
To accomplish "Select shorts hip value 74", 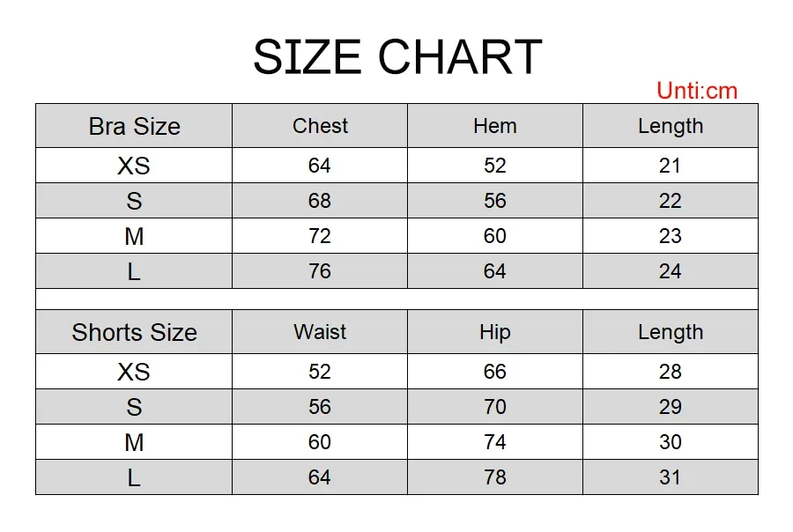I will [495, 442].
